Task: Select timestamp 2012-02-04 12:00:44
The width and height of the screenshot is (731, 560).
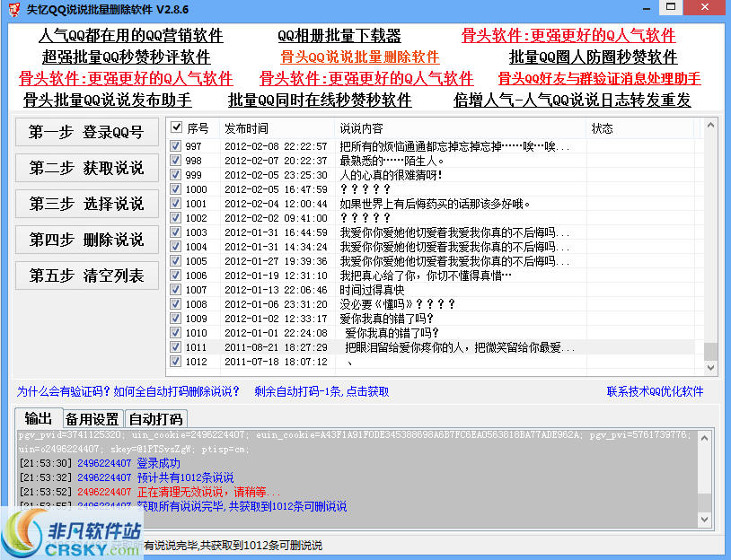Action: [276, 204]
